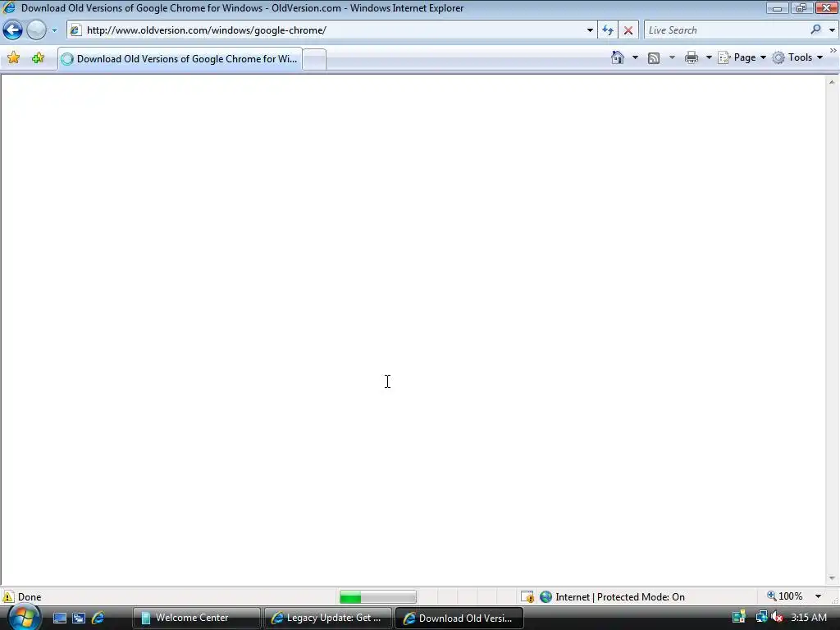Open the Windows Start orb
This screenshot has height=630, width=840.
(x=24, y=617)
